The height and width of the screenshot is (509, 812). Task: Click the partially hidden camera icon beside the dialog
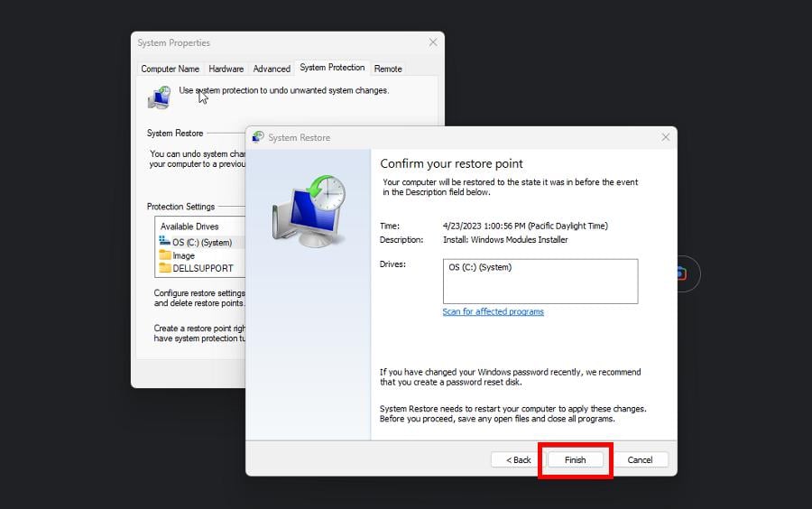(x=682, y=273)
